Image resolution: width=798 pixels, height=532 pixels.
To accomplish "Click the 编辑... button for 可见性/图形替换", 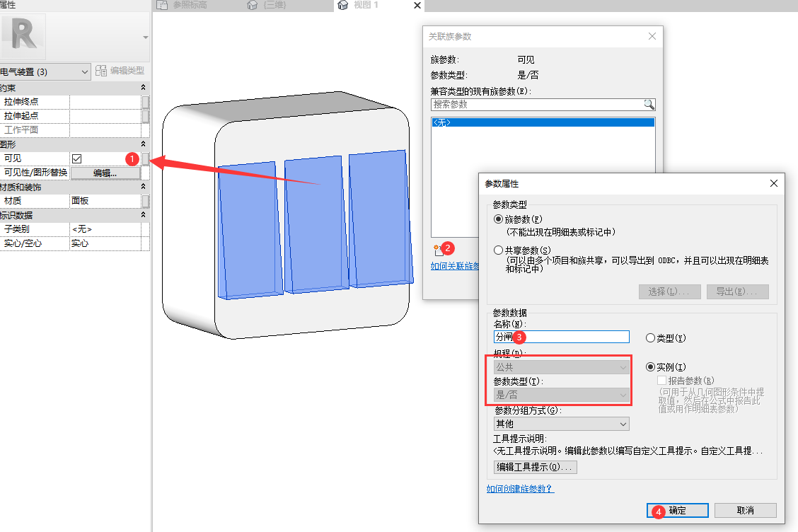I will [105, 173].
